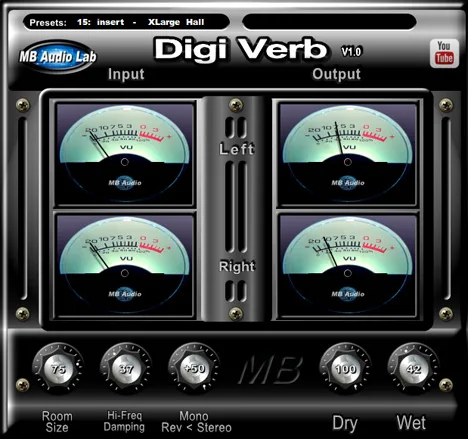Screen dimensions: 468x439
Task: Click the Hi-Freq Damping knob
Action: [126, 369]
